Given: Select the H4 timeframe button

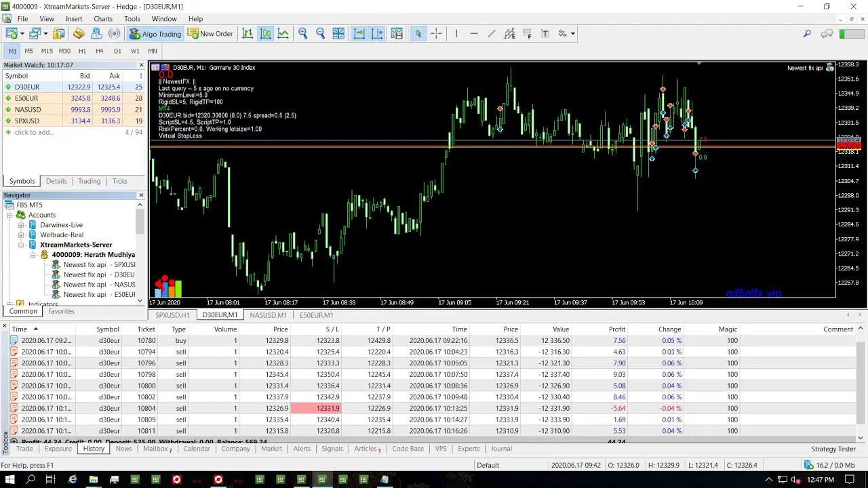Looking at the screenshot, I should coord(100,51).
